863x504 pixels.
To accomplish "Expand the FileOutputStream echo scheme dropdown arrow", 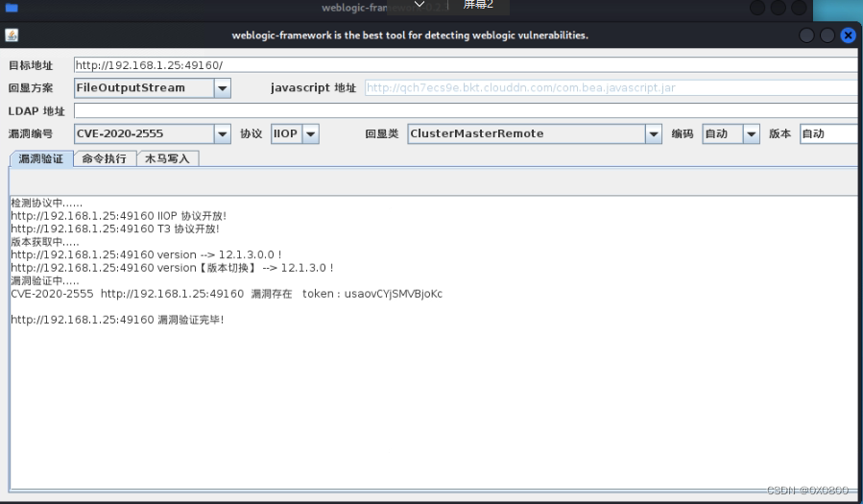I will 223,88.
